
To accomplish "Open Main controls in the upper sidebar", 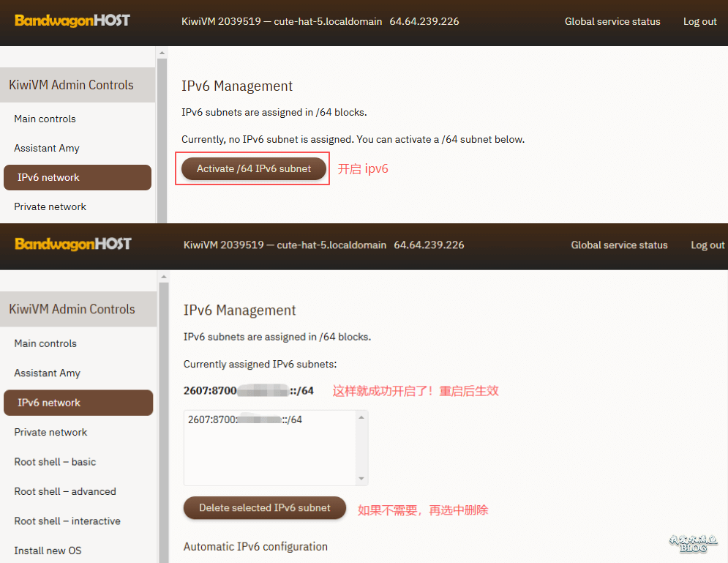I will pos(45,119).
